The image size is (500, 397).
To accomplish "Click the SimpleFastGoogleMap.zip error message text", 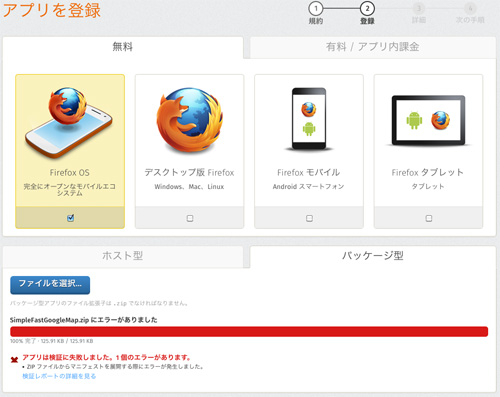I will 83,320.
